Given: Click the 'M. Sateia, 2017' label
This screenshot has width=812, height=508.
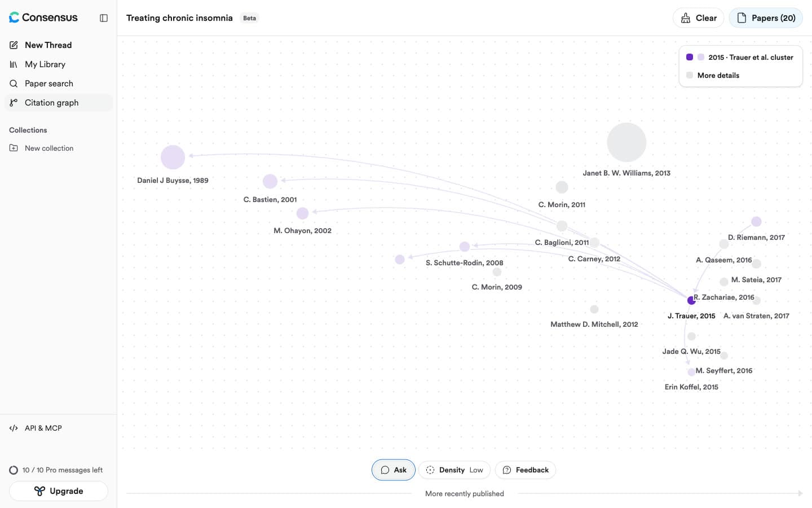Looking at the screenshot, I should [x=757, y=280].
